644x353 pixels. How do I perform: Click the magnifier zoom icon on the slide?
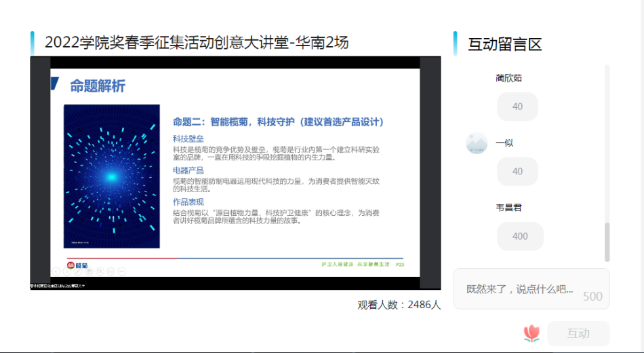click(x=100, y=272)
